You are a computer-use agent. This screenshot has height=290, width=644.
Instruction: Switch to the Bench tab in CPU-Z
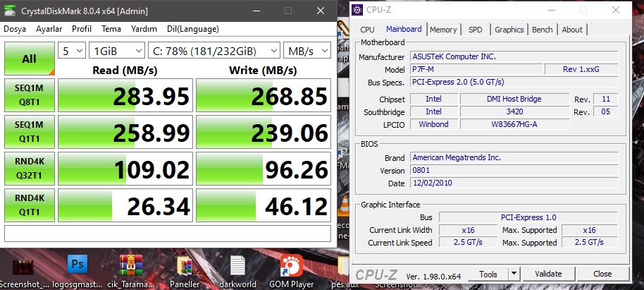click(542, 30)
